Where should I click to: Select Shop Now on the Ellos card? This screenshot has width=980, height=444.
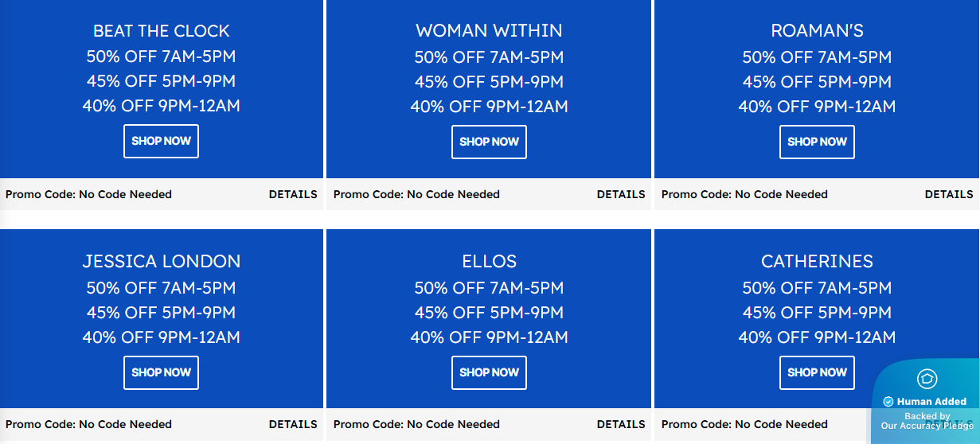pos(489,372)
